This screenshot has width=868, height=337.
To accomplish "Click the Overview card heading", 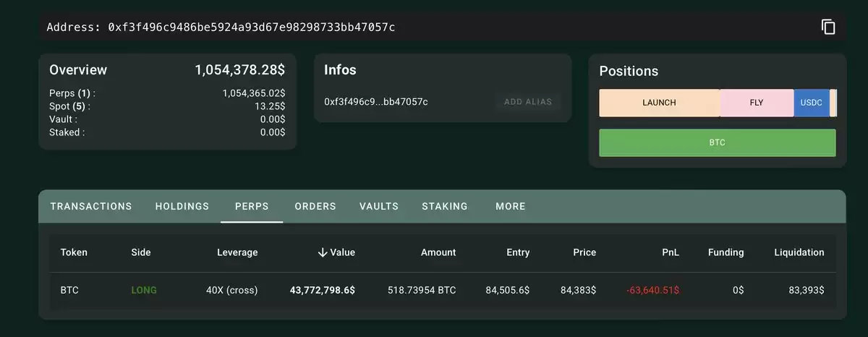I will [78, 70].
